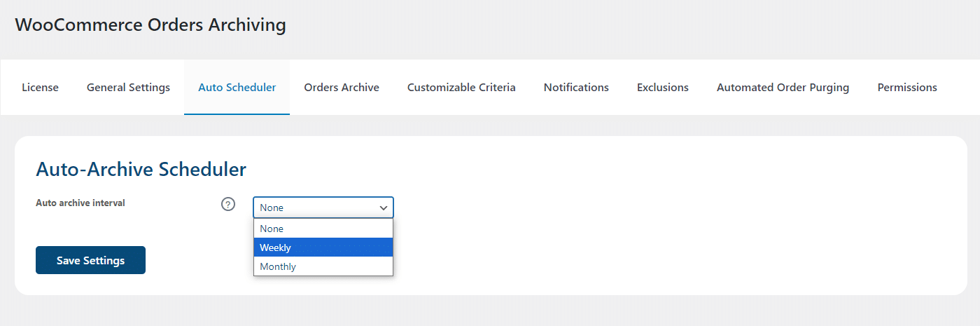Select the Auto Scheduler tab

click(x=237, y=88)
